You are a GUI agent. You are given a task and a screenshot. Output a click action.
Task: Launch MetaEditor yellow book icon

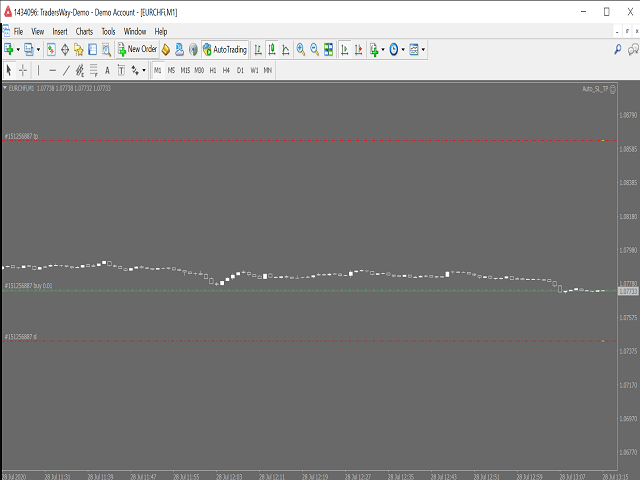[x=166, y=49]
